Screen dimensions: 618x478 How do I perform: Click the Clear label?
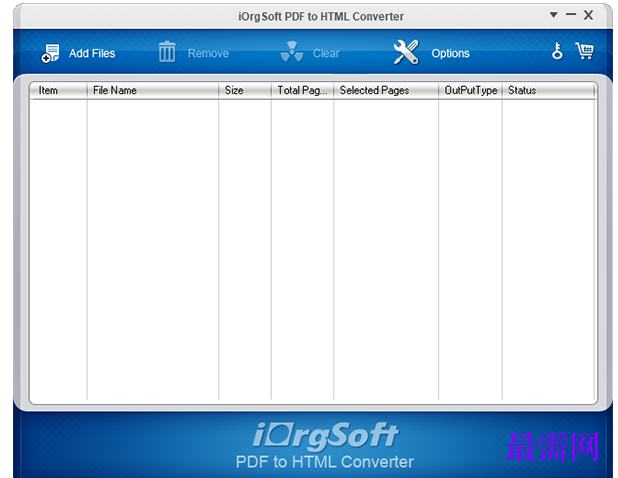coord(326,53)
